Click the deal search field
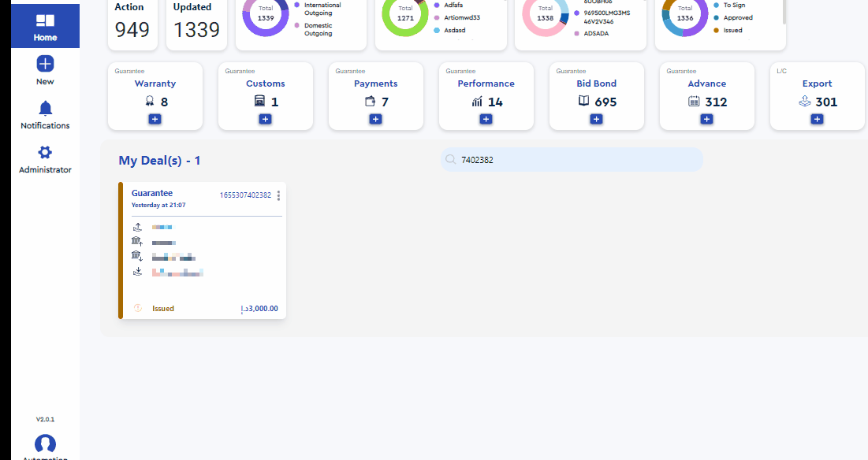The height and width of the screenshot is (460, 868). tap(572, 160)
